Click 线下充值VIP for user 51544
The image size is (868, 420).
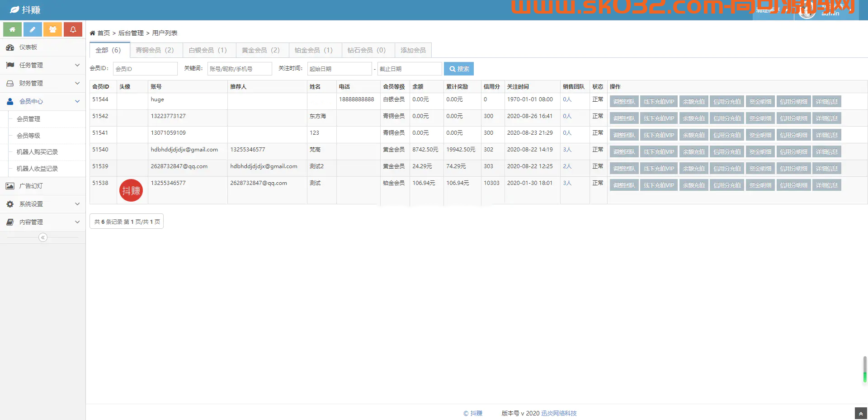(x=659, y=102)
